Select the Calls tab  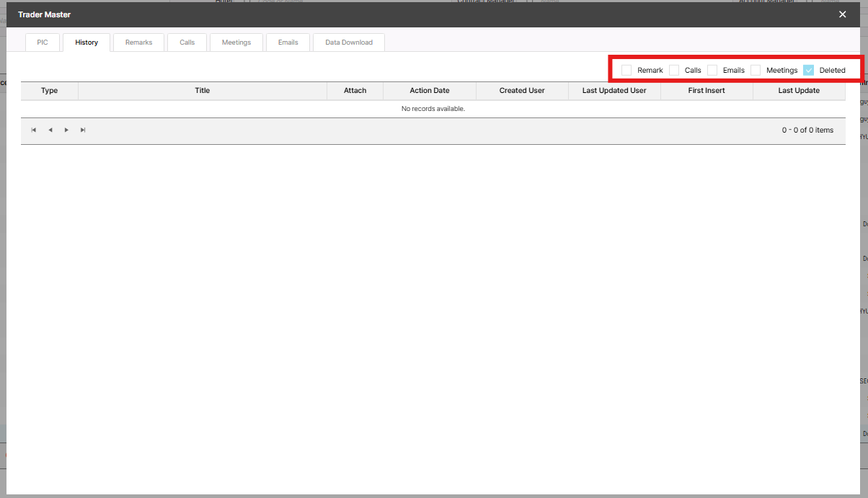[x=187, y=43]
